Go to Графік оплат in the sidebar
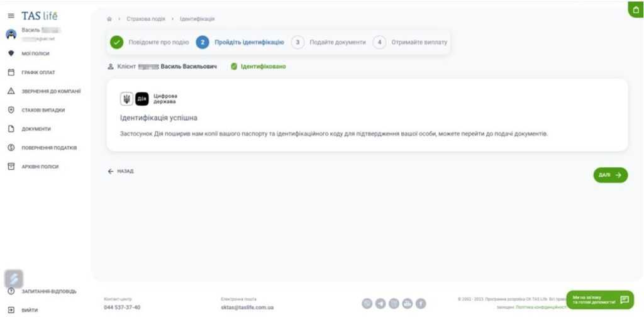This screenshot has height=317, width=644. click(38, 72)
